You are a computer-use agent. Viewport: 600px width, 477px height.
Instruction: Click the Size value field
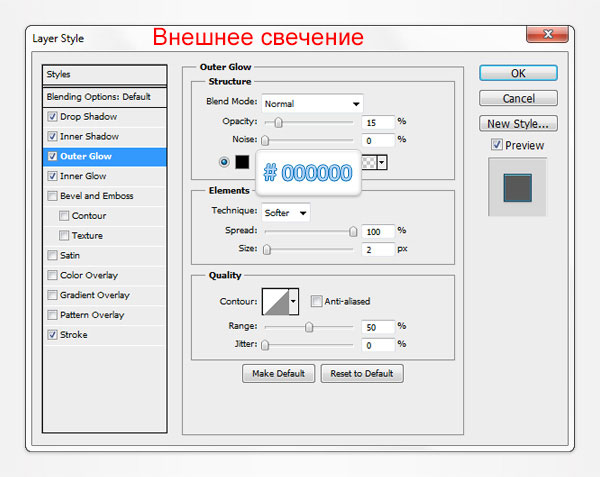click(x=378, y=249)
